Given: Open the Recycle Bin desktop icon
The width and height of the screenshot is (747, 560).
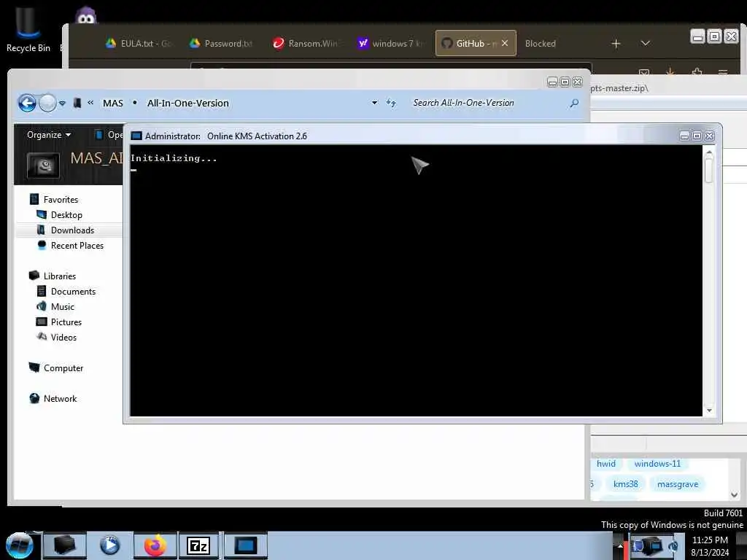Looking at the screenshot, I should pyautogui.click(x=28, y=28).
